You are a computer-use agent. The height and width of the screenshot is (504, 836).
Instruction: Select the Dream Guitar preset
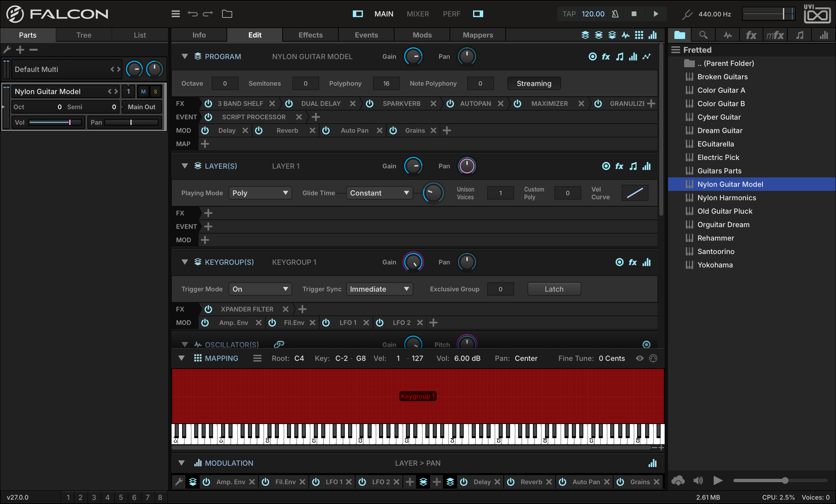752,131
